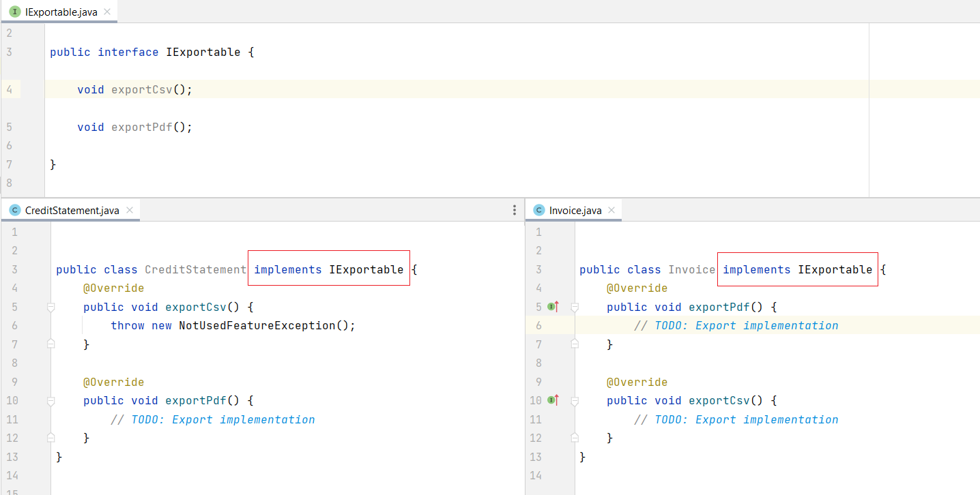
Task: Click implements keyword in CreditStatement.java
Action: pos(288,269)
